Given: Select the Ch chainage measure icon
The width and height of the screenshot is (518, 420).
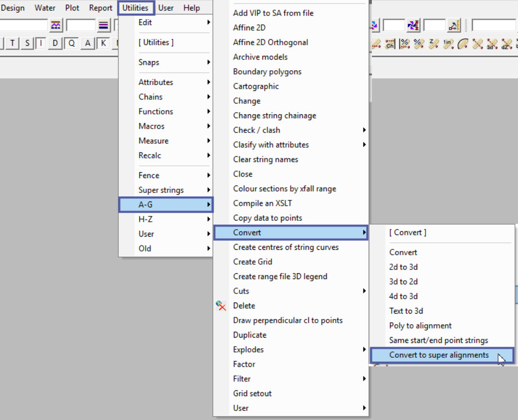Looking at the screenshot, I should tap(390, 44).
